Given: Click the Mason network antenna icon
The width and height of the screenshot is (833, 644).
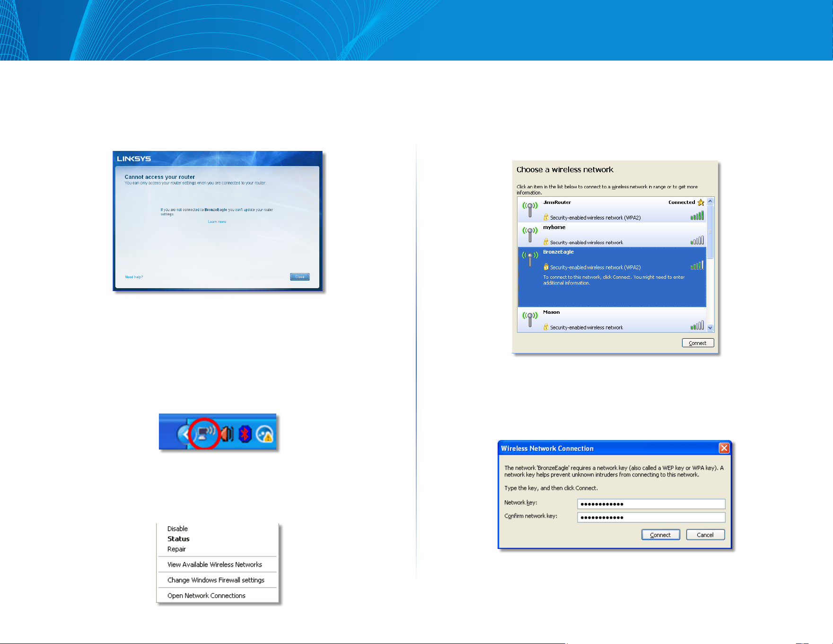Looking at the screenshot, I should coord(530,319).
